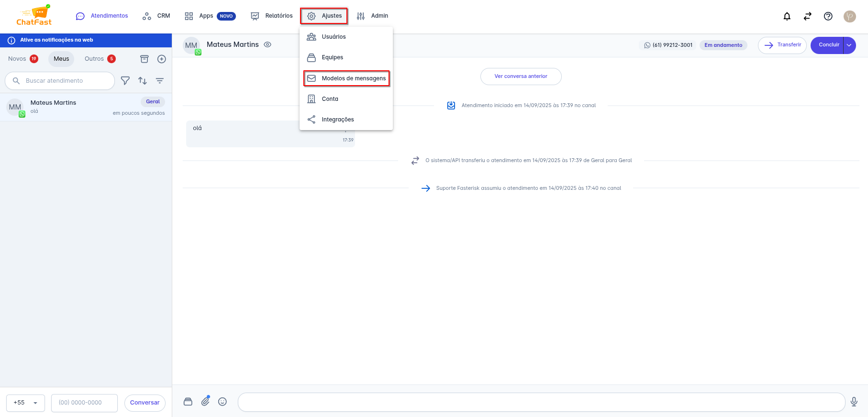The height and width of the screenshot is (417, 868).
Task: Open Mateus Martins conversation in list
Action: click(x=86, y=107)
